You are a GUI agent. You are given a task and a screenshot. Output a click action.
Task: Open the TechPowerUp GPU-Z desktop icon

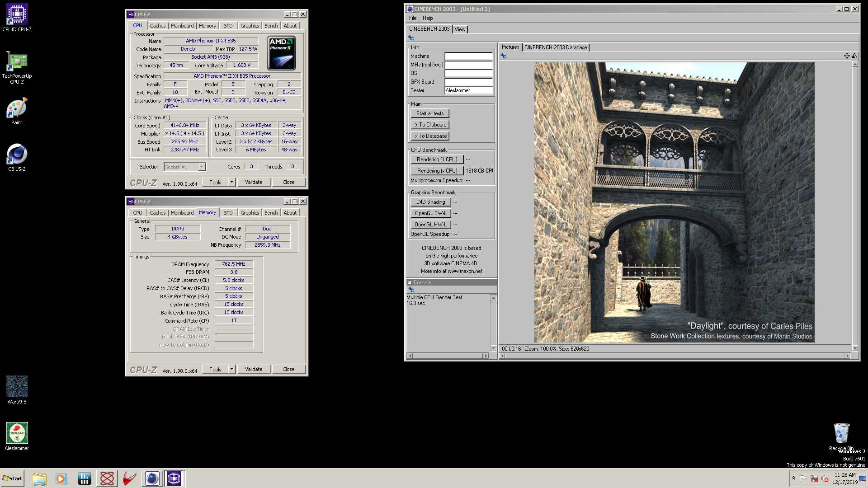pos(17,67)
